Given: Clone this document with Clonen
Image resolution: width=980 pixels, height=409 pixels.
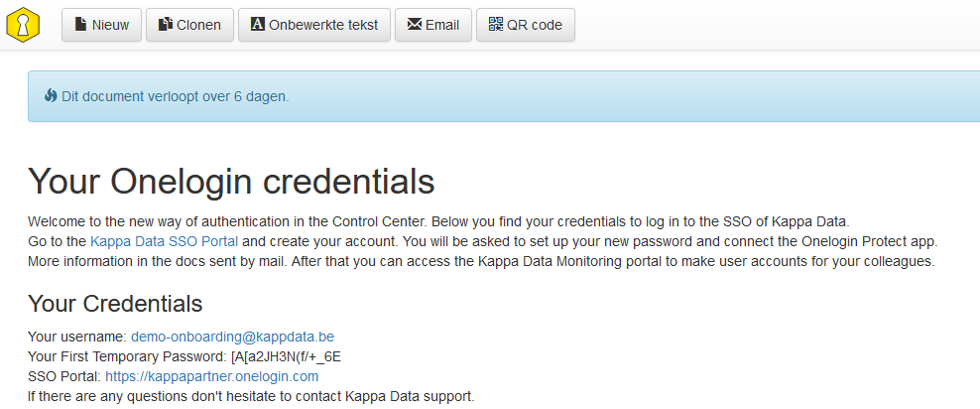Looking at the screenshot, I should point(189,25).
